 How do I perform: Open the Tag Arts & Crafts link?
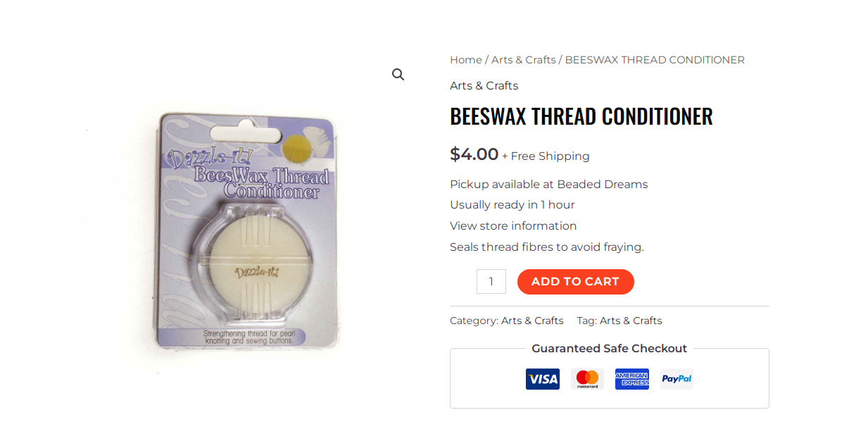(x=631, y=321)
